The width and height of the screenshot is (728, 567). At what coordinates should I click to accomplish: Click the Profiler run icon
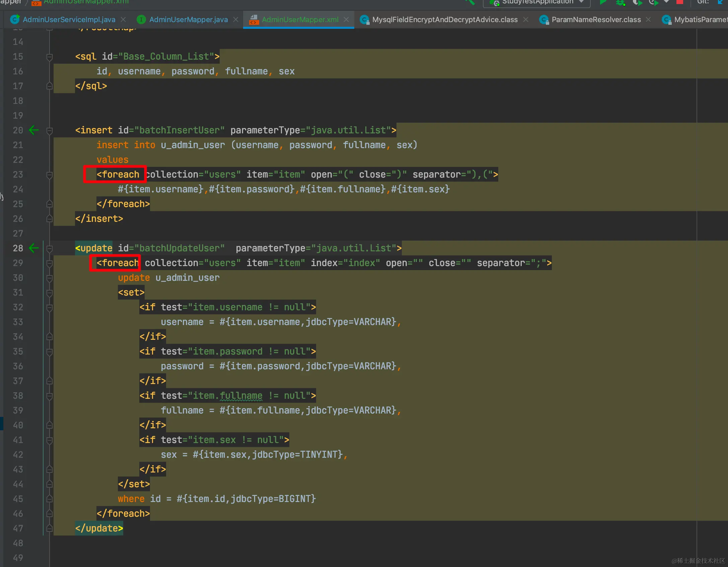653,2
